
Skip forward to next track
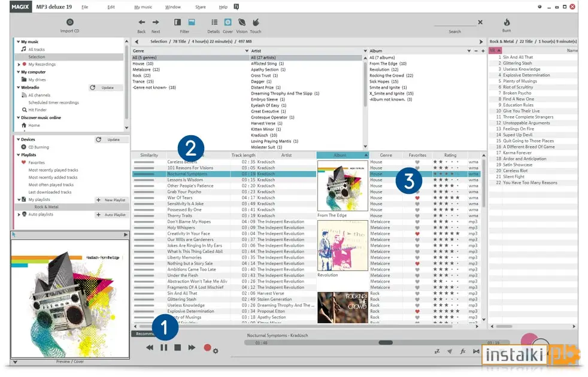pyautogui.click(x=192, y=348)
